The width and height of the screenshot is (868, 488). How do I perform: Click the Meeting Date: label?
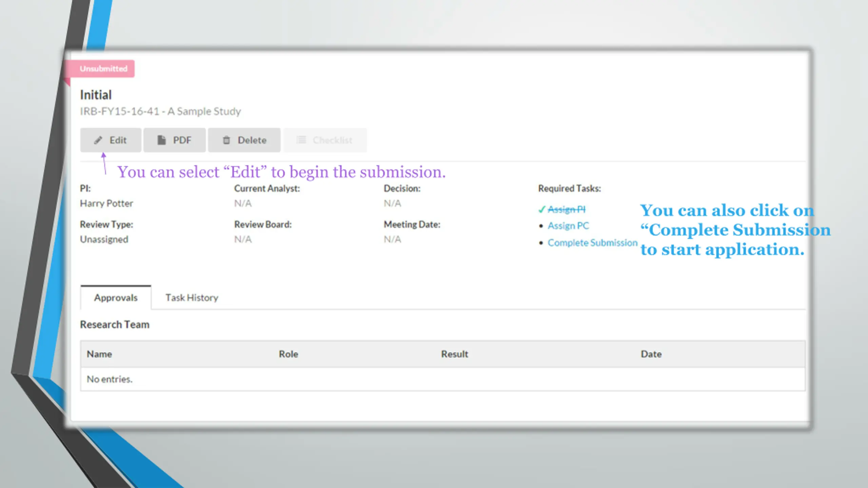pyautogui.click(x=412, y=224)
